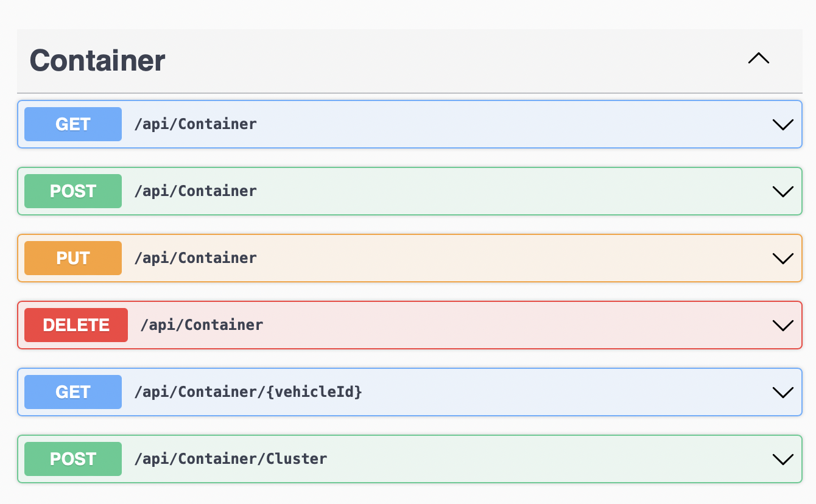Click the POST badge on /api/Container

(72, 191)
